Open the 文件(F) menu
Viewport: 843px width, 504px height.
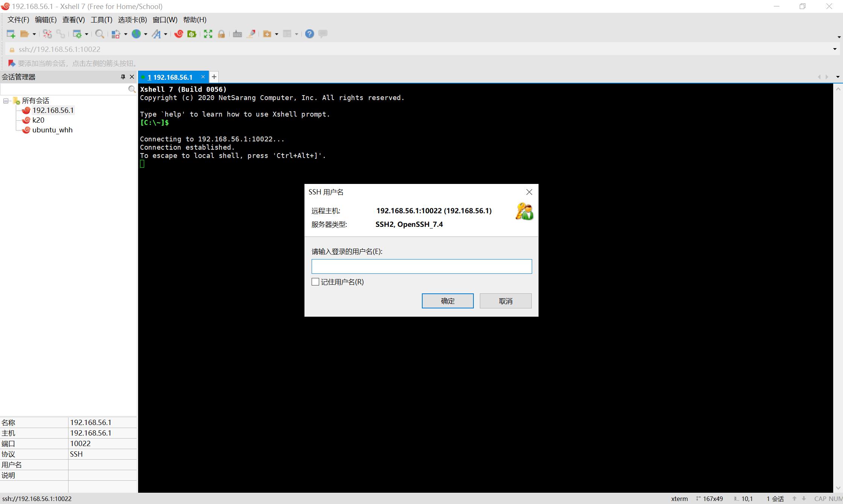click(18, 20)
